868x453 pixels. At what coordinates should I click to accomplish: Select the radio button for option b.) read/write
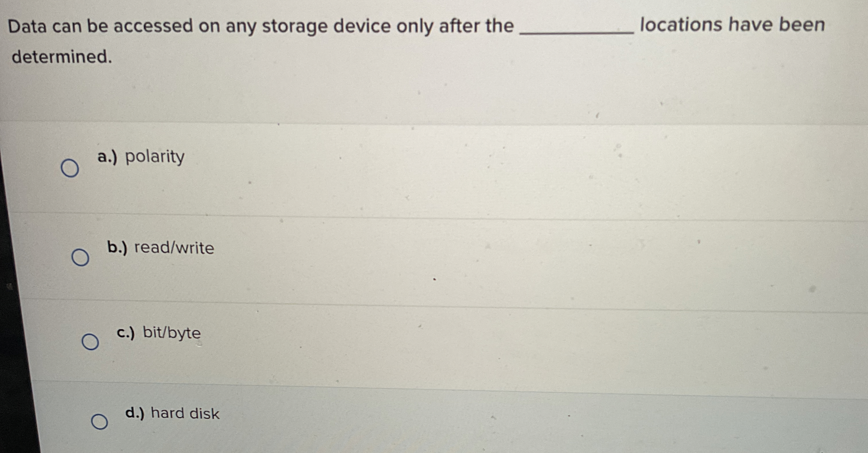coord(81,258)
